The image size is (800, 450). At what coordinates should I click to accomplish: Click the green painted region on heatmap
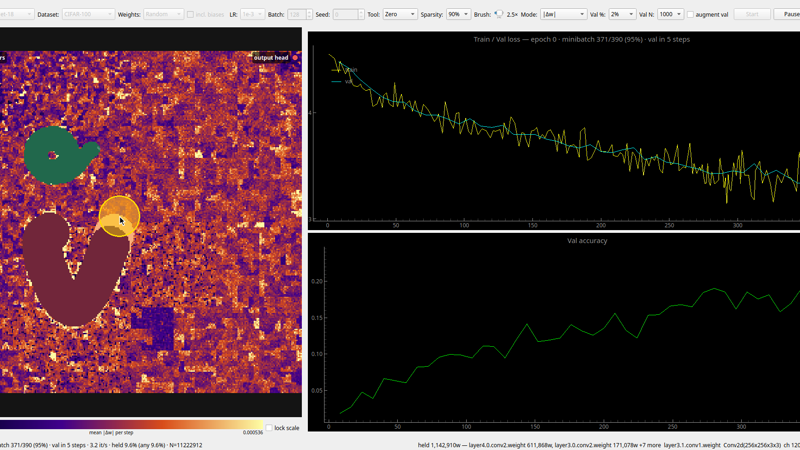click(x=59, y=155)
